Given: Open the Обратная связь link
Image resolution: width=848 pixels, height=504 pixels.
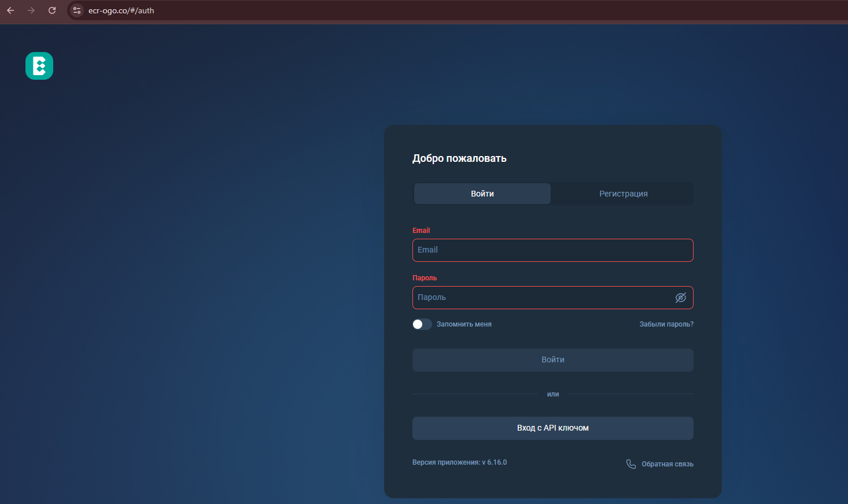Looking at the screenshot, I should 668,464.
